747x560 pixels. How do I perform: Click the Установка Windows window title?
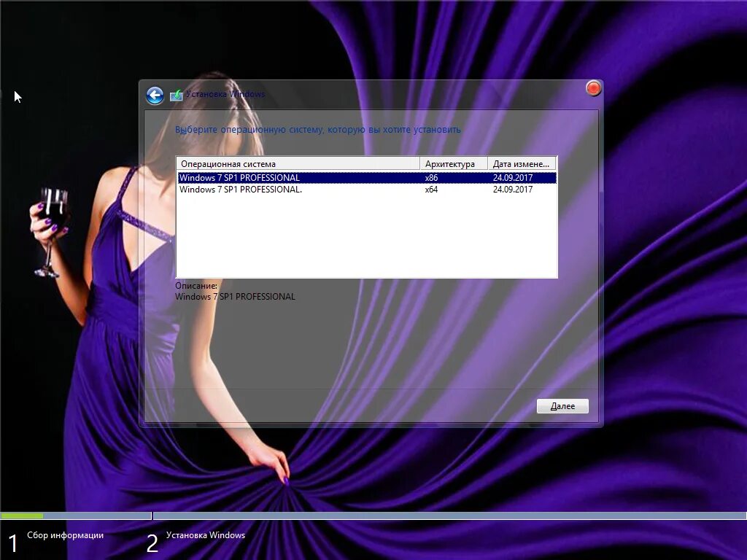[x=225, y=94]
